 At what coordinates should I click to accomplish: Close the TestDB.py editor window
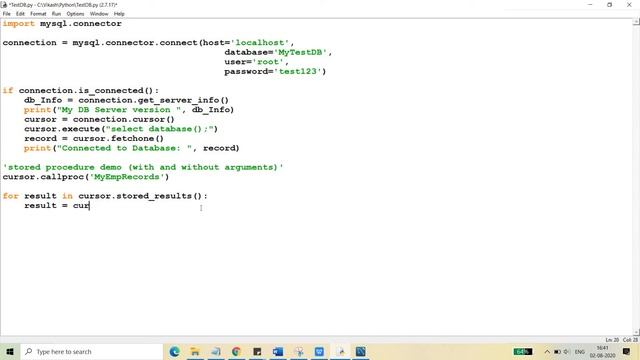click(629, 5)
